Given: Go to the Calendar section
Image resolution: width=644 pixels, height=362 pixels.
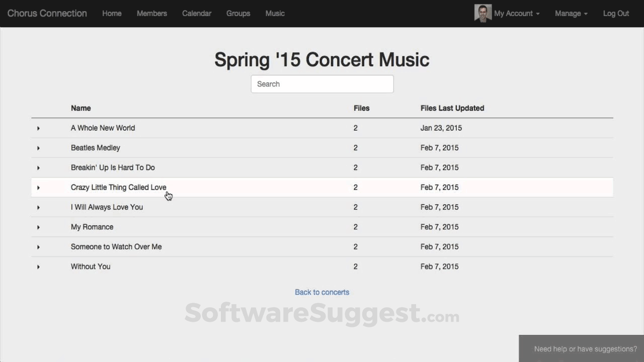Looking at the screenshot, I should [197, 14].
